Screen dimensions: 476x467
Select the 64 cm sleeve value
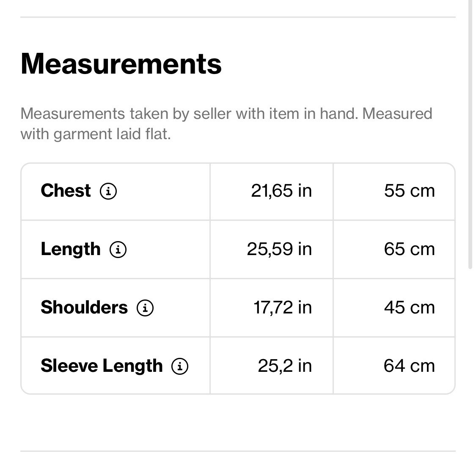coord(409,365)
